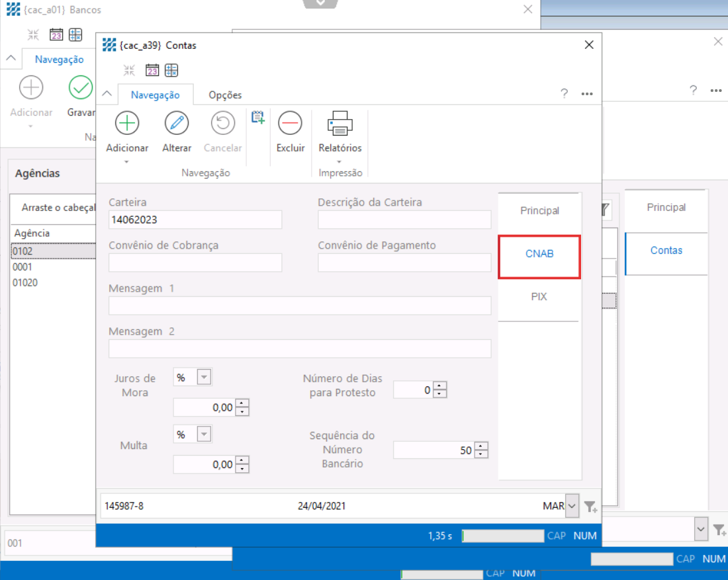Expand the Adicionar dropdown arrow in Contas
The image size is (728, 580).
coord(126,162)
